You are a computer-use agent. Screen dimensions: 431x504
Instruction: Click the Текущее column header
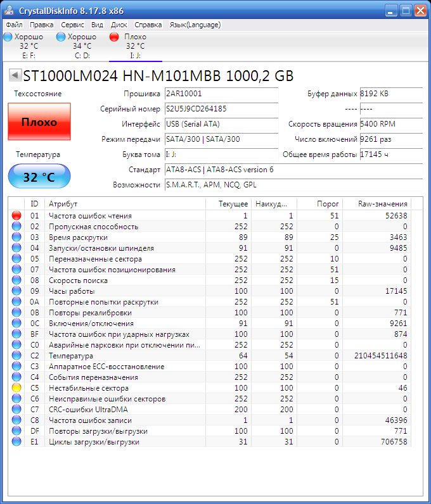(x=229, y=204)
